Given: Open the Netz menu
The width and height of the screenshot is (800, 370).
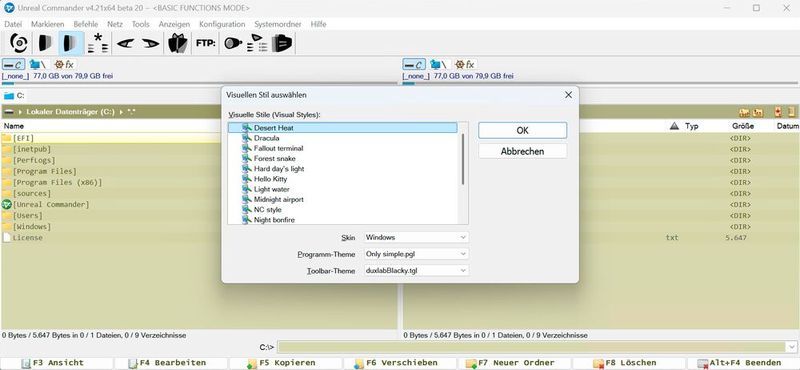Looking at the screenshot, I should tap(115, 24).
